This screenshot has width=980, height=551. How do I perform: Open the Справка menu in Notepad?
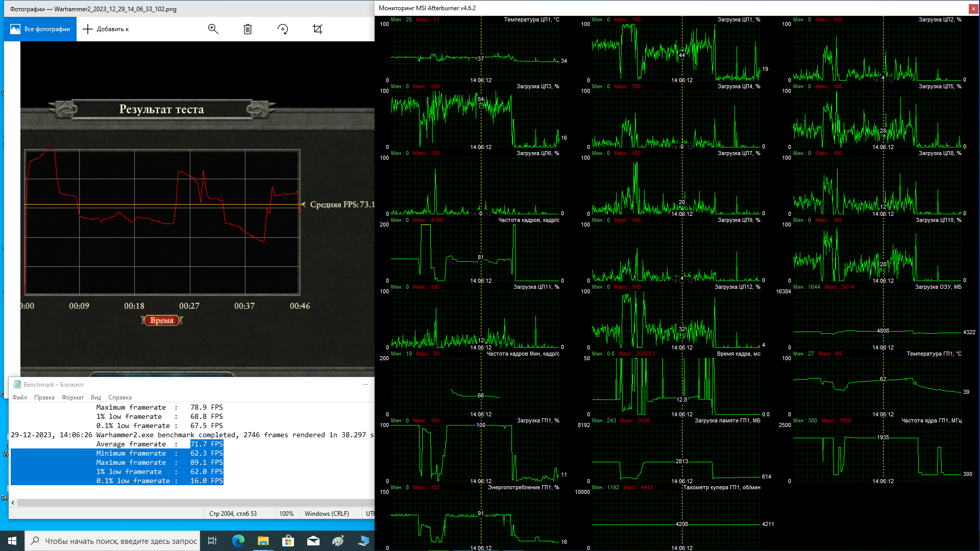(x=120, y=397)
